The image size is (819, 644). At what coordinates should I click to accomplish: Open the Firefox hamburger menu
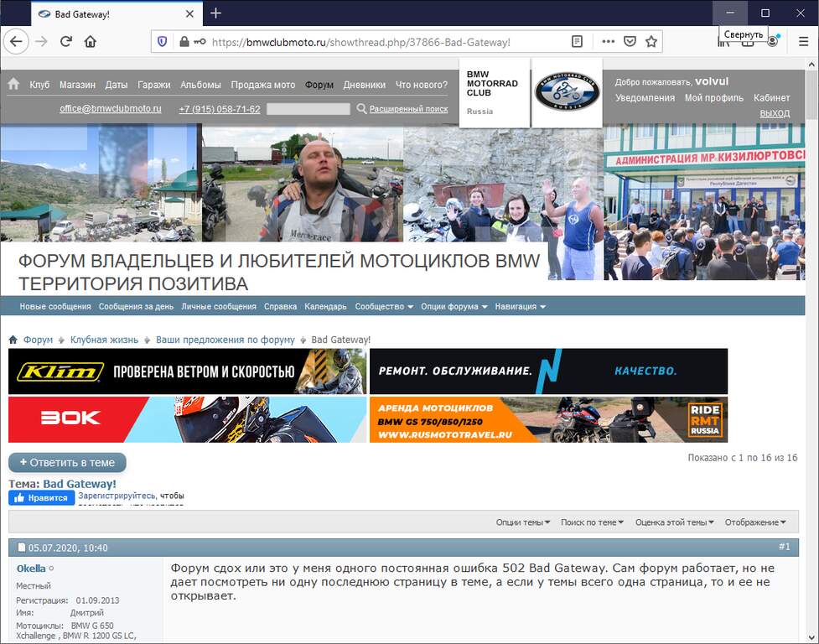tap(803, 41)
